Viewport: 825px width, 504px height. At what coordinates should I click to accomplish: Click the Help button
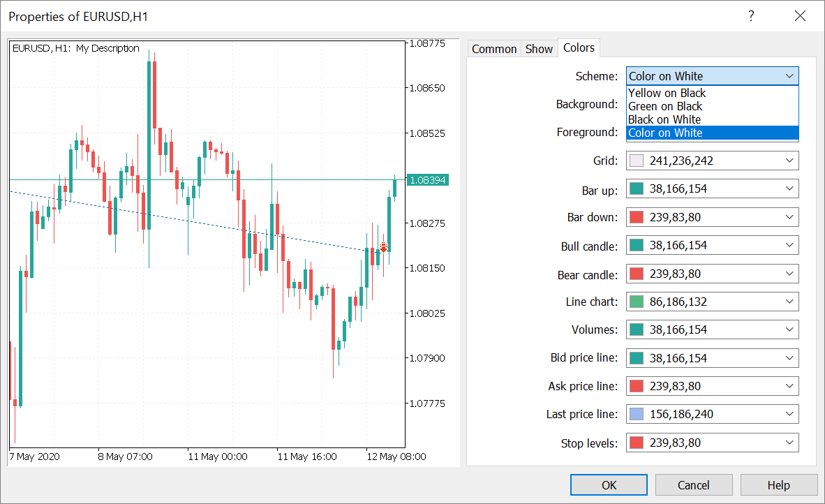point(778,485)
